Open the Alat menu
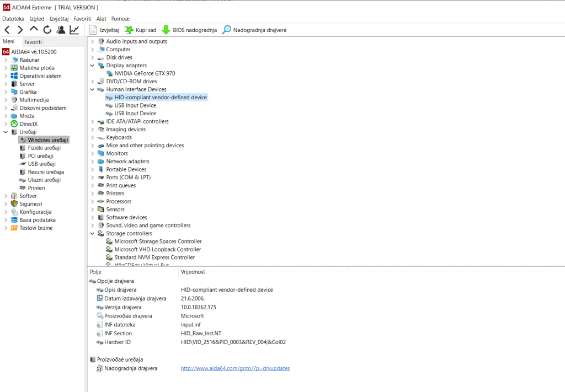The width and height of the screenshot is (565, 392). click(102, 19)
